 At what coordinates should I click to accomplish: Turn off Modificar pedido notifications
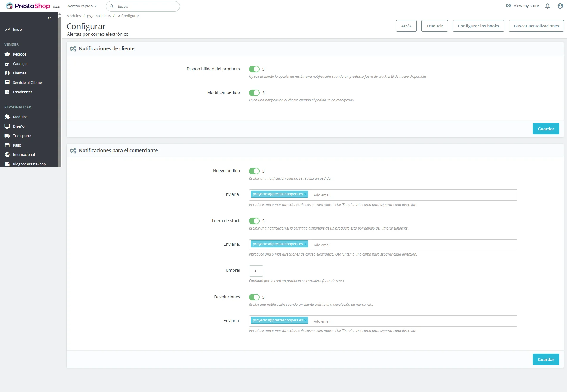254,93
